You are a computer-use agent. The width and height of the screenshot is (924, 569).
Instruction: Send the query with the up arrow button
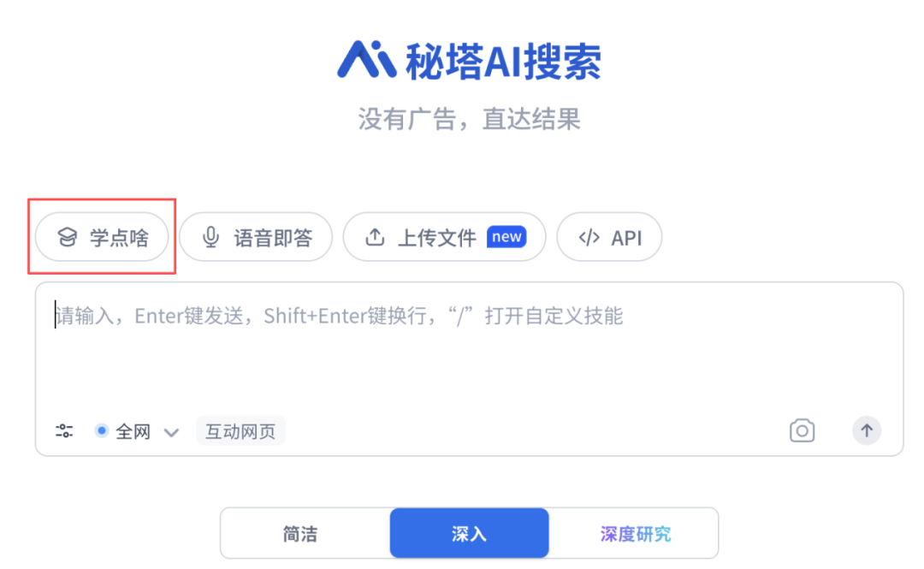point(866,430)
